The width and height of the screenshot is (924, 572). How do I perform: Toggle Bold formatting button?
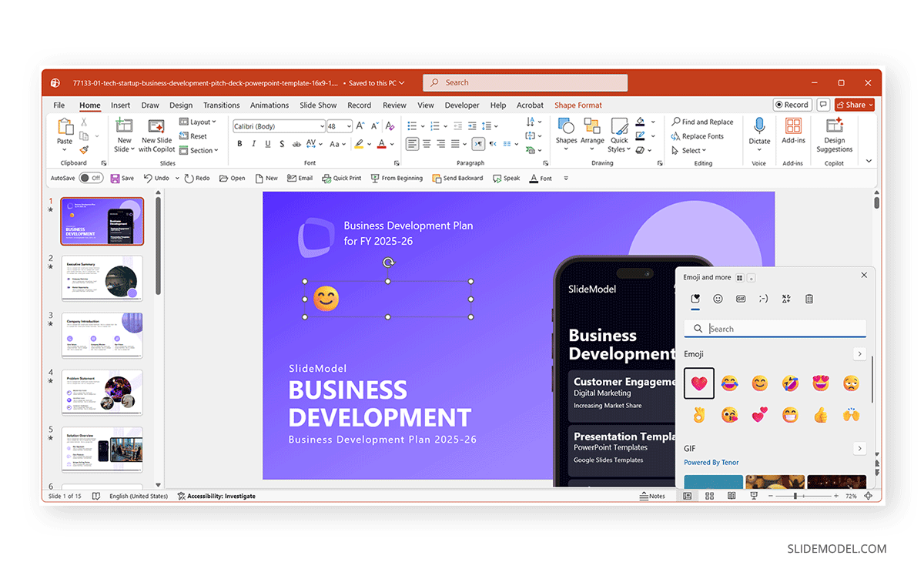pyautogui.click(x=239, y=144)
